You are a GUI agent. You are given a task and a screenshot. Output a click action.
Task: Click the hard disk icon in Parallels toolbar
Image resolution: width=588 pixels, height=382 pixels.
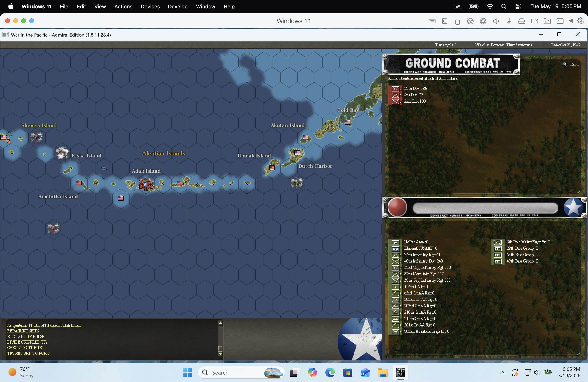522,21
